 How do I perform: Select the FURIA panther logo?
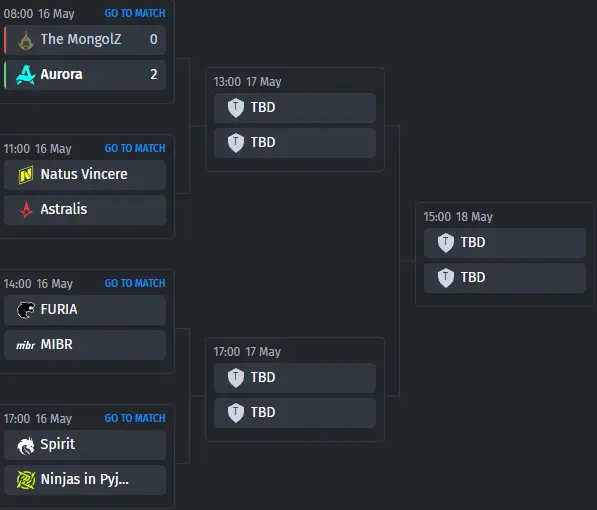click(26, 310)
